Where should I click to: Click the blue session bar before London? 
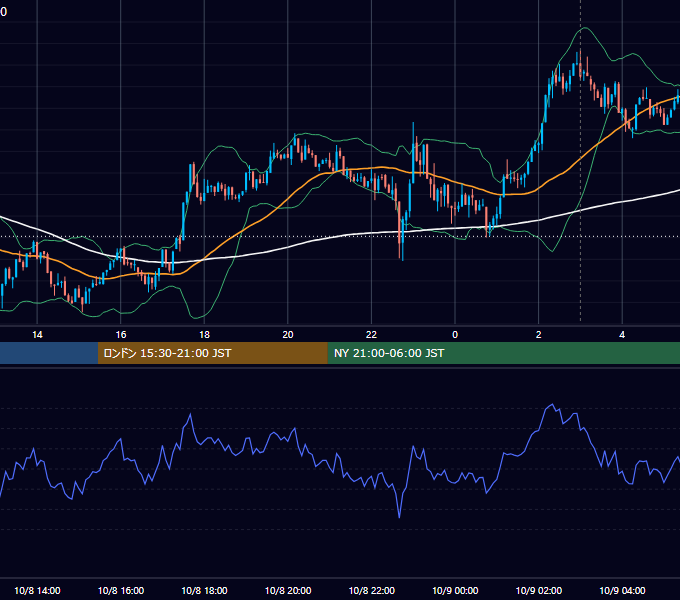tap(49, 353)
